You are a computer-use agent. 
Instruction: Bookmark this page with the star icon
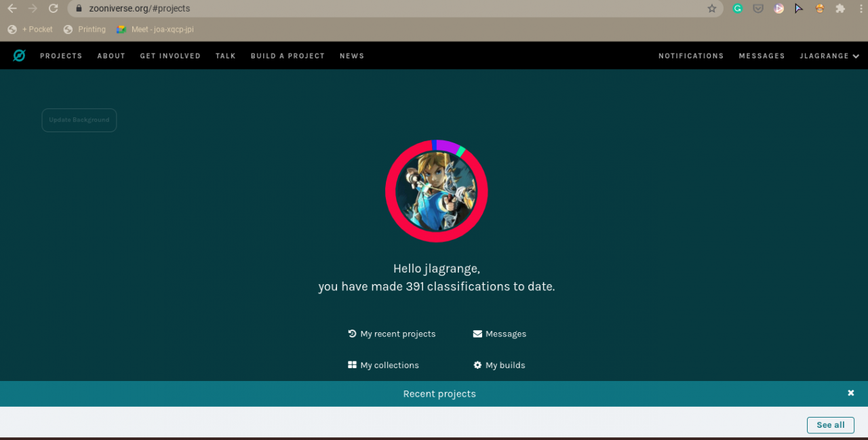point(712,9)
